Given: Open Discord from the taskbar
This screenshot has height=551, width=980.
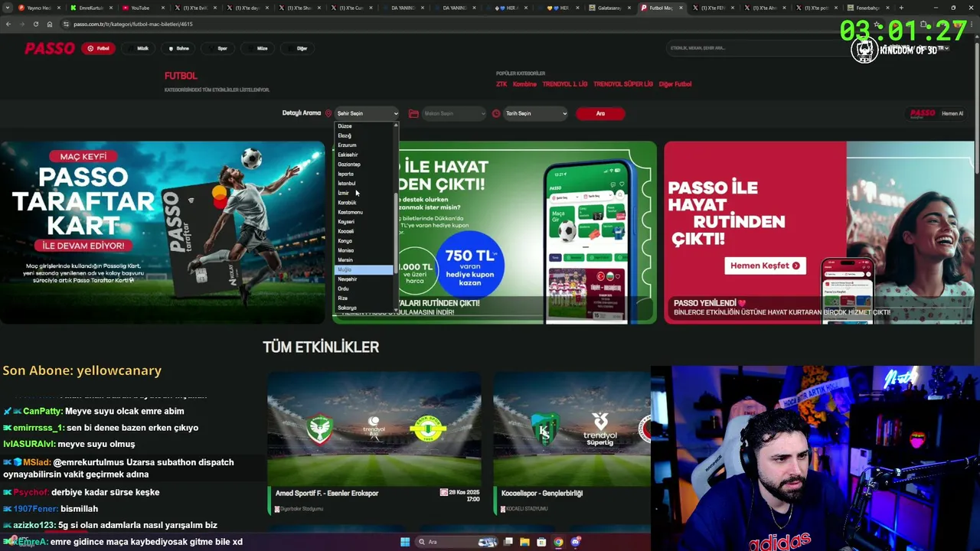Looking at the screenshot, I should tap(576, 542).
